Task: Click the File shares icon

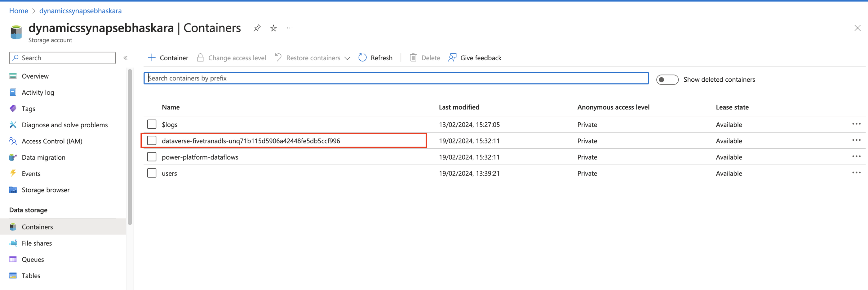Action: tap(13, 243)
